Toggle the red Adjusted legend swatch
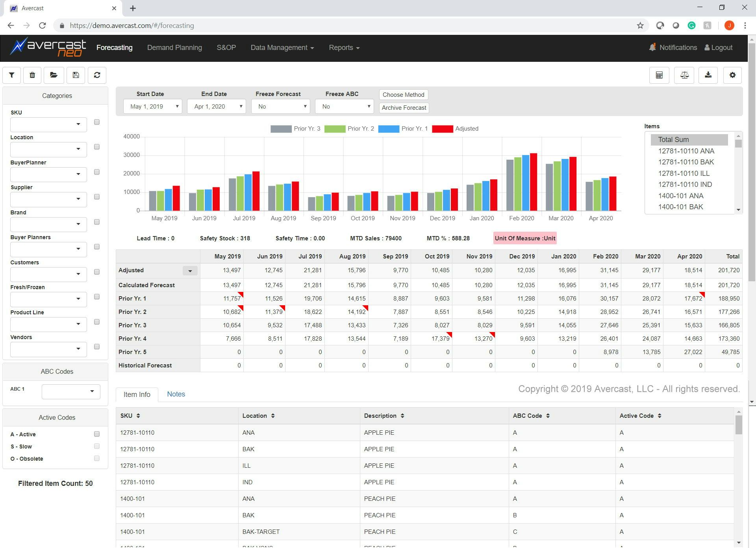Image resolution: width=756 pixels, height=548 pixels. click(x=442, y=129)
